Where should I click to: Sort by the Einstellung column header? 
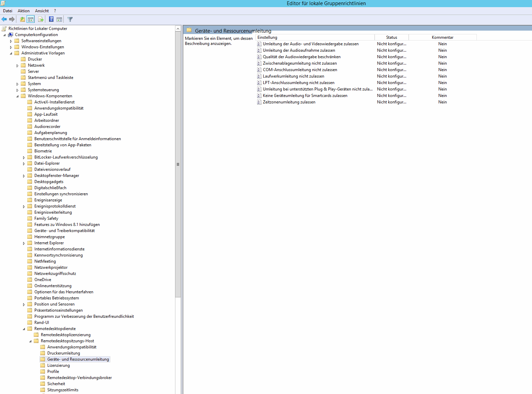[x=315, y=37]
